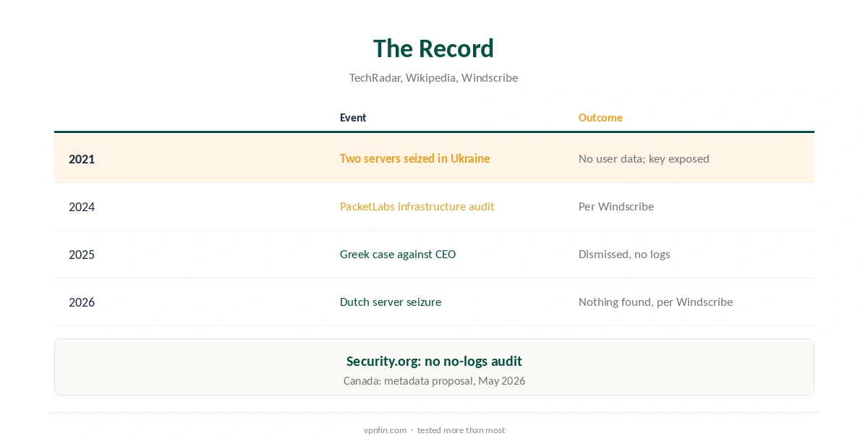Click 'Nothing found, per Windscribe' outcome
The height and width of the screenshot is (444, 868).
pyautogui.click(x=655, y=302)
